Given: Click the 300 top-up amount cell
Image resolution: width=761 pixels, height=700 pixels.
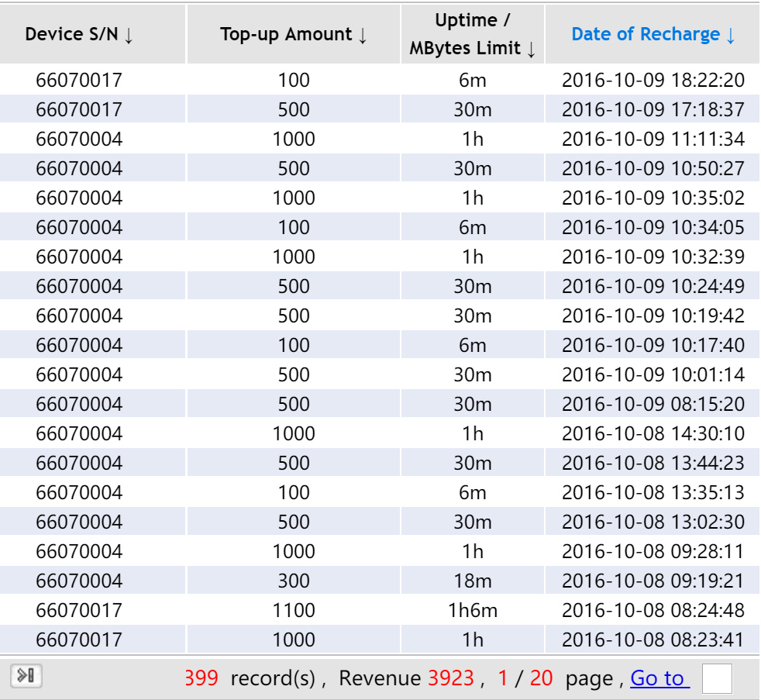Looking at the screenshot, I should (x=294, y=581).
